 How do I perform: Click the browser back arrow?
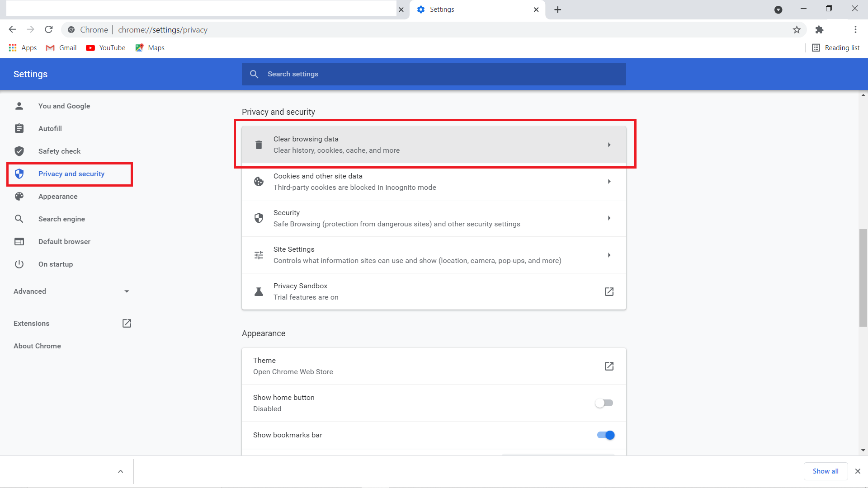click(12, 29)
